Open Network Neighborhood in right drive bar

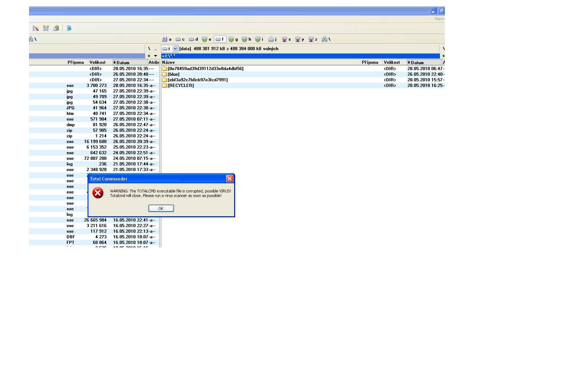pos(326,39)
